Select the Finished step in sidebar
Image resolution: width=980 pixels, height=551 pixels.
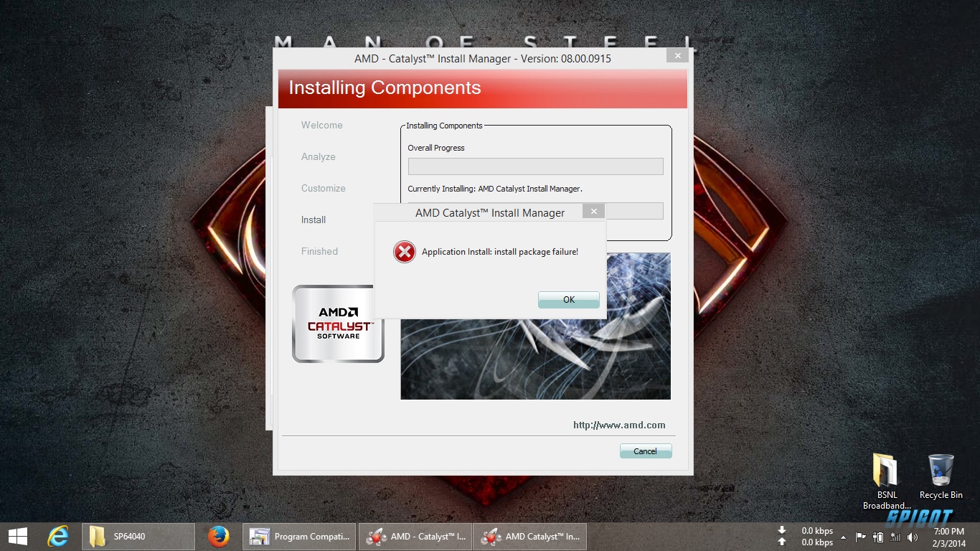(x=319, y=251)
